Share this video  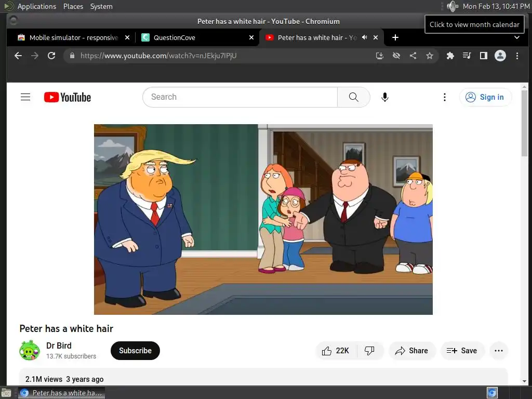pyautogui.click(x=411, y=351)
